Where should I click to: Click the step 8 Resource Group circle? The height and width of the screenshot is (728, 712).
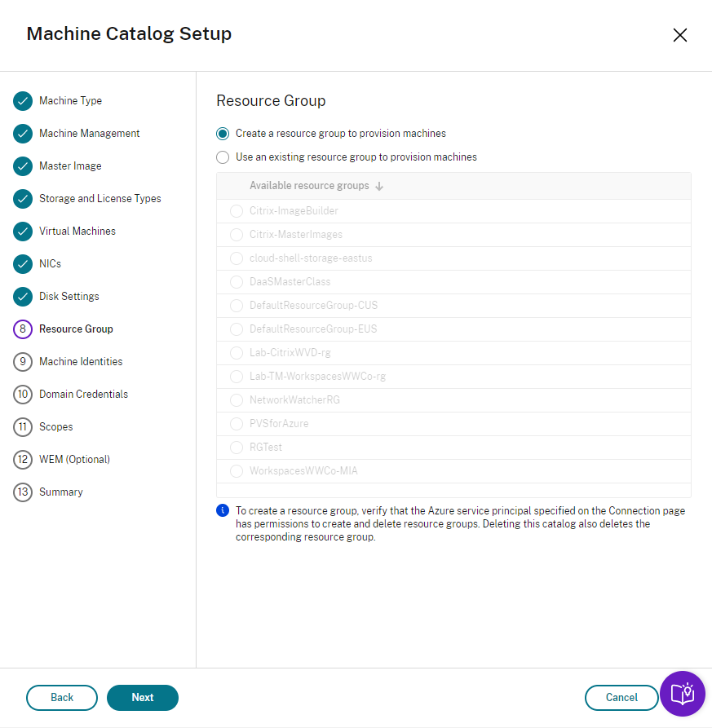point(23,329)
